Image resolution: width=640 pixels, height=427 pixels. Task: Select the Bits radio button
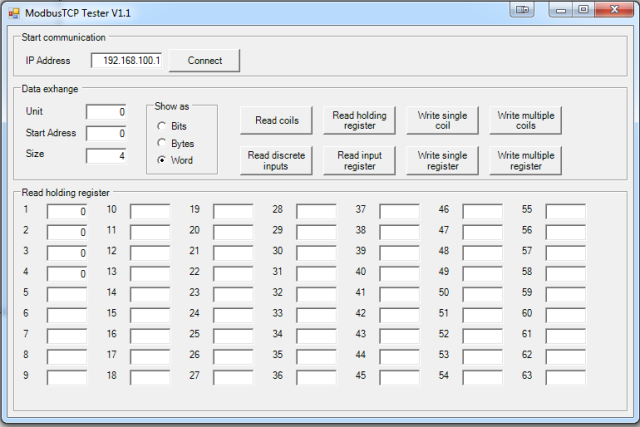(x=162, y=126)
